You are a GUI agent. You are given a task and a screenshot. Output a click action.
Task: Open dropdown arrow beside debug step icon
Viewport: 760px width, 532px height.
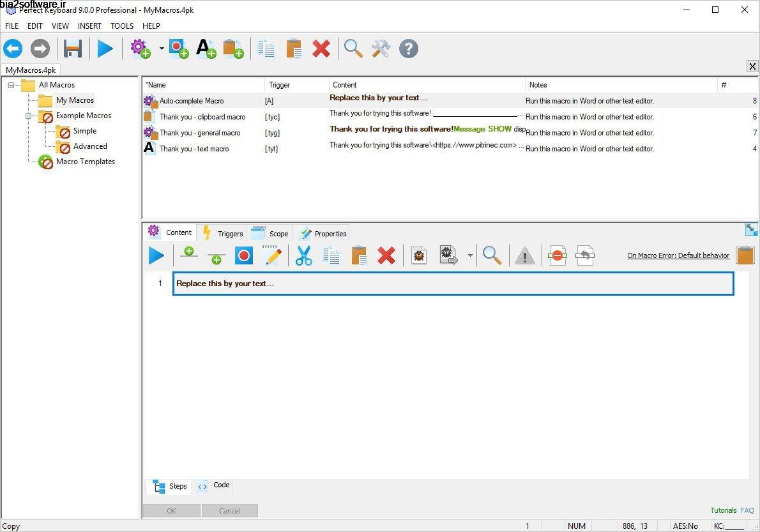pyautogui.click(x=470, y=256)
